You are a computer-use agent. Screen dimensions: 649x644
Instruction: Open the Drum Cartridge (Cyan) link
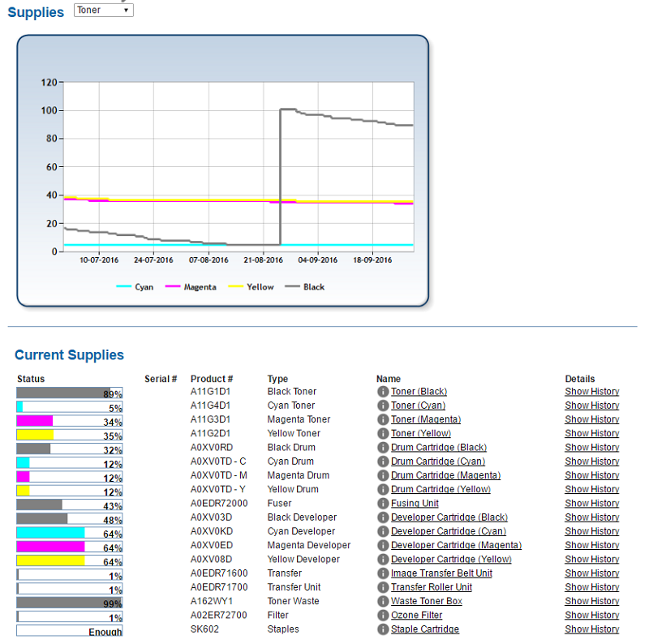tap(438, 462)
